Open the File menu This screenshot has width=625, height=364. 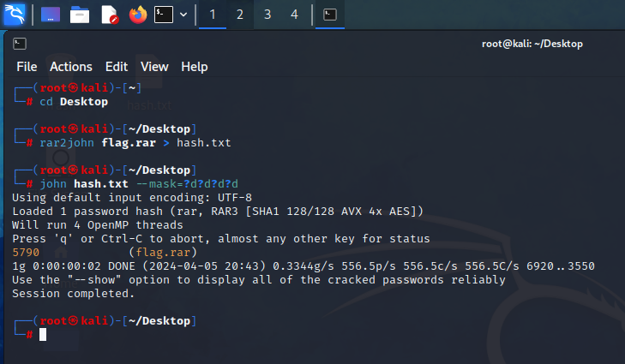27,67
